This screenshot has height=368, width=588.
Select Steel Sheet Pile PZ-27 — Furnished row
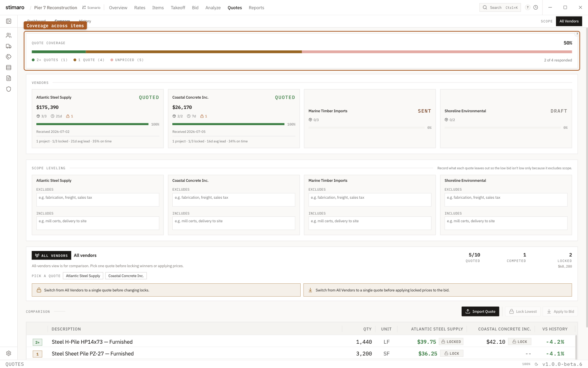(301, 354)
